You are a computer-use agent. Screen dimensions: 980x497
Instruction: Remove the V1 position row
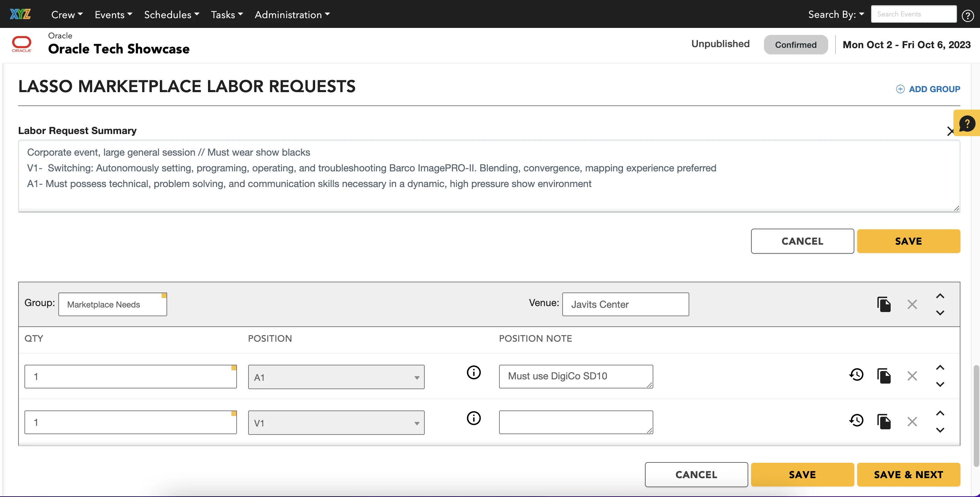[x=912, y=422]
